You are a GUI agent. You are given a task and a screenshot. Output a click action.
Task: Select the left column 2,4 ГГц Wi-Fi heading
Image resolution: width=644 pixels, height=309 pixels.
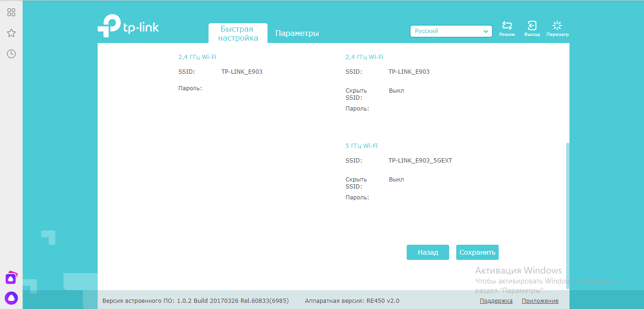(197, 57)
